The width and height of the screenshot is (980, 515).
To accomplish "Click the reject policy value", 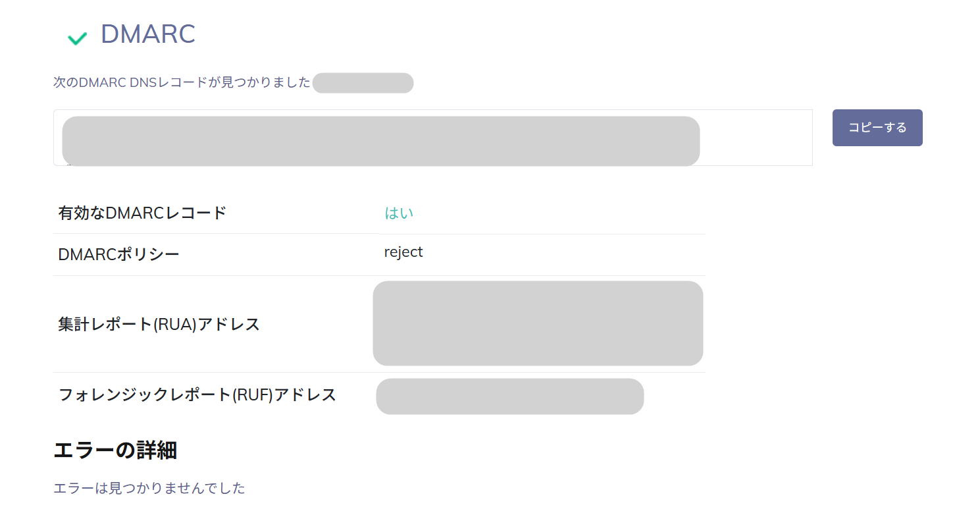I will [x=403, y=252].
